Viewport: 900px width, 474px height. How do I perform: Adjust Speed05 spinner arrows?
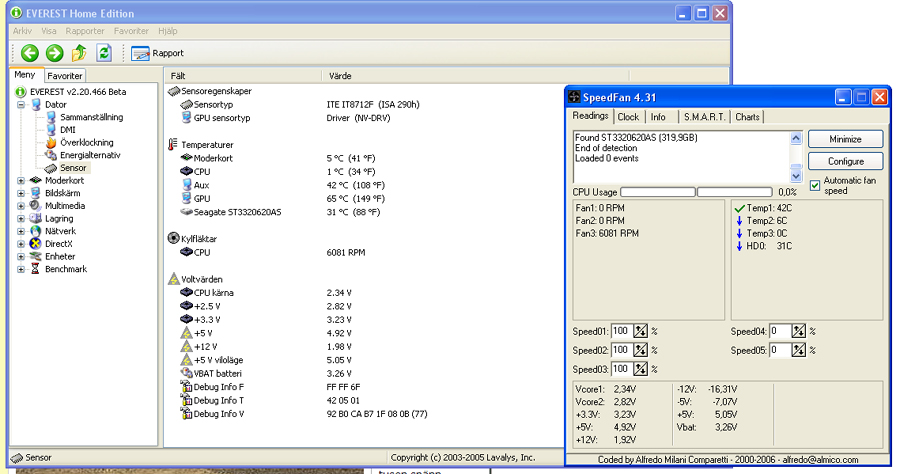pos(798,350)
